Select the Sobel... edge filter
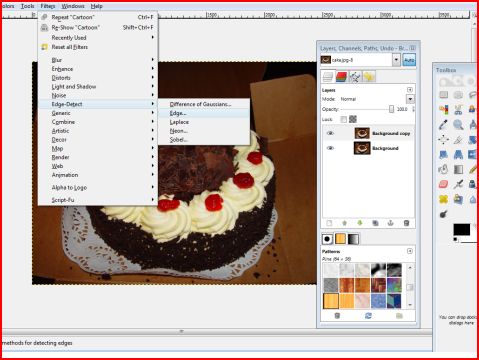Screen dimensions: 479x360 [204, 140]
